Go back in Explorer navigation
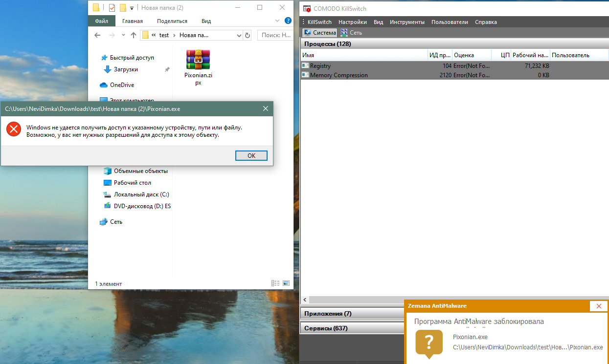Image resolution: width=609 pixels, height=364 pixels. point(97,35)
